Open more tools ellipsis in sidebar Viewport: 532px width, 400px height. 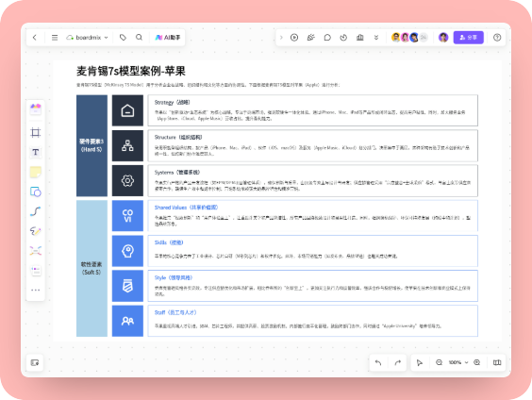click(36, 290)
